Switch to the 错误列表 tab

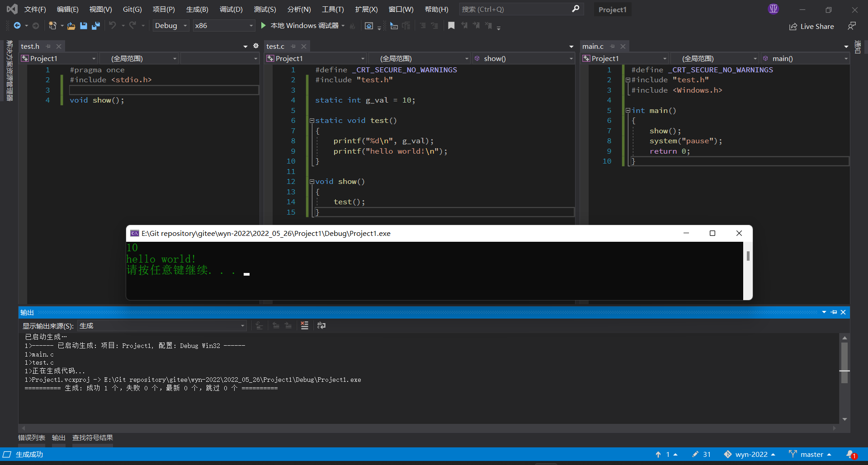coord(32,437)
